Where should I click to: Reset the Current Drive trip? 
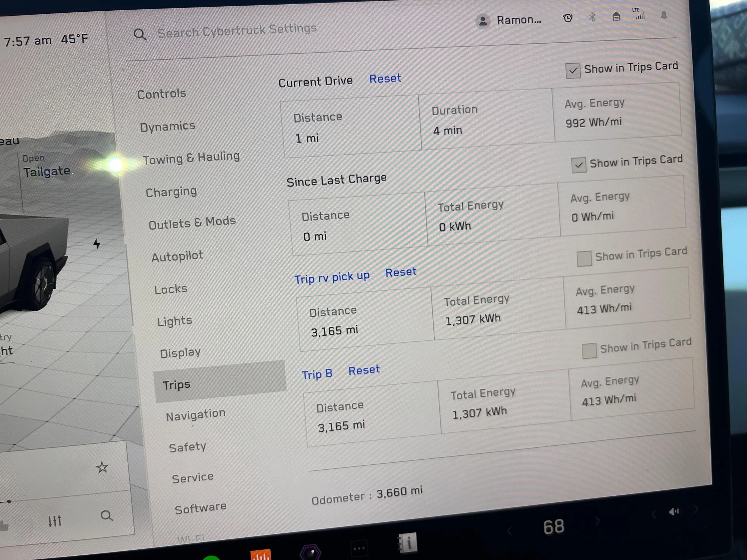click(x=385, y=79)
